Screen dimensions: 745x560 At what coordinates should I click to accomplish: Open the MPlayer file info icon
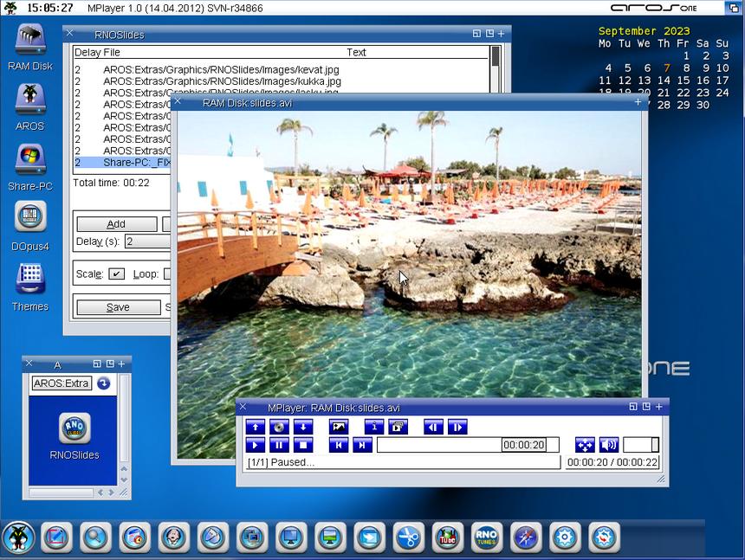click(x=373, y=427)
